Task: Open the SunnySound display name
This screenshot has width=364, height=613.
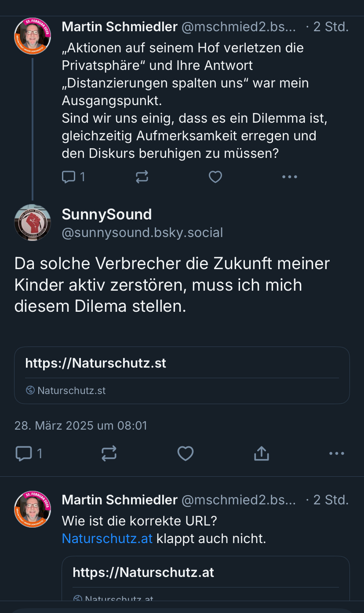Action: click(x=107, y=214)
